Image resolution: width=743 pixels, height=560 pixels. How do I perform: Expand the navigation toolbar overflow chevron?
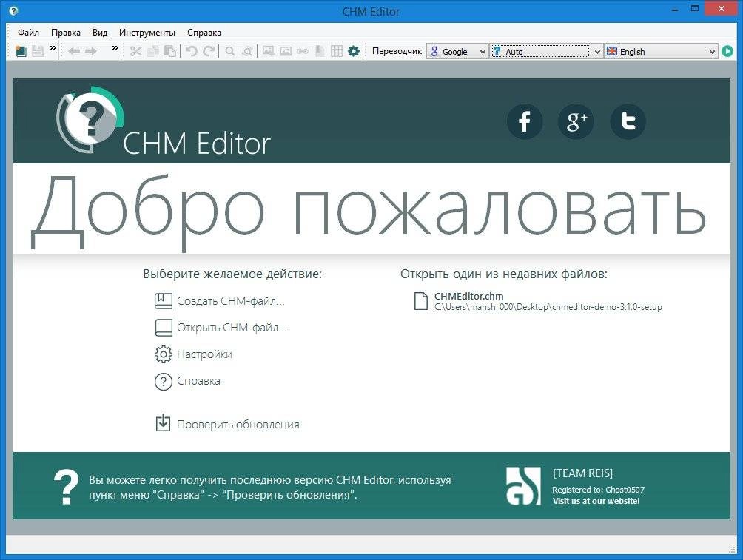(x=115, y=48)
